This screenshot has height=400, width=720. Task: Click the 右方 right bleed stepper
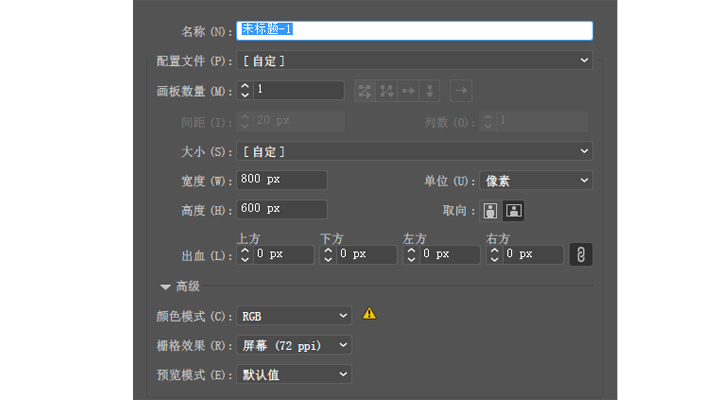click(494, 254)
